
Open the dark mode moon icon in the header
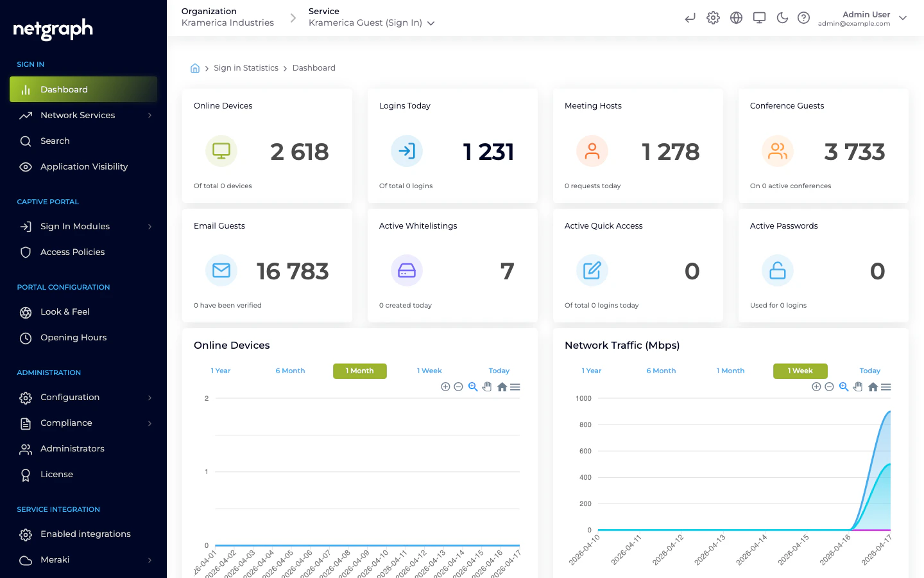pos(782,18)
